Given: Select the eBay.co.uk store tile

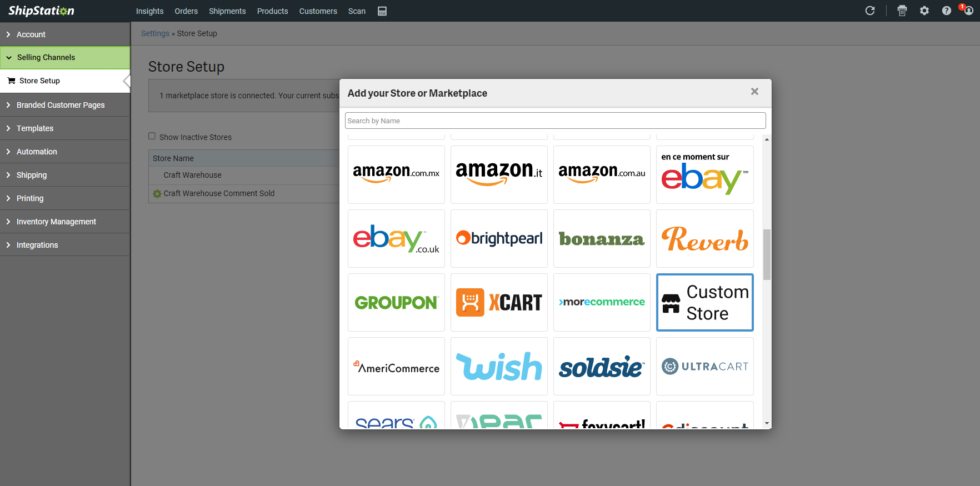Looking at the screenshot, I should [396, 238].
